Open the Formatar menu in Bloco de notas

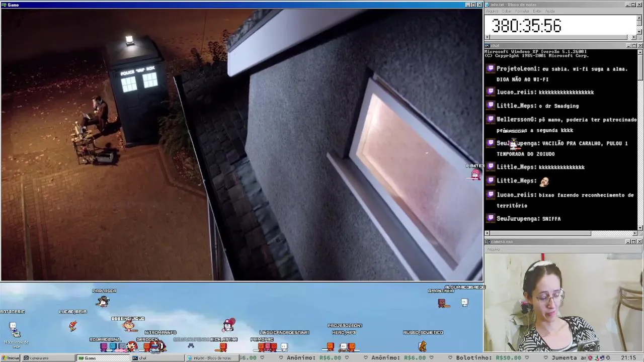pos(522,11)
